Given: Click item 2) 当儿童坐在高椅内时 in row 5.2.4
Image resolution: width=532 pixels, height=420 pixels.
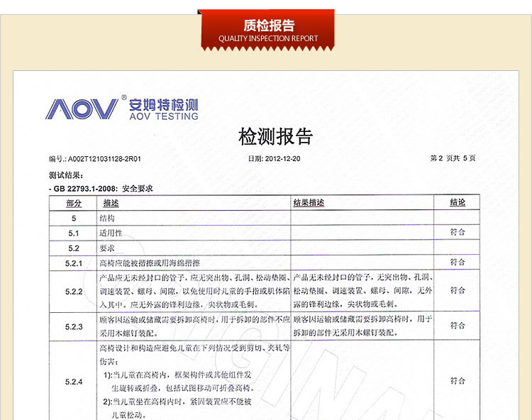Looking at the screenshot, I should [x=177, y=409].
